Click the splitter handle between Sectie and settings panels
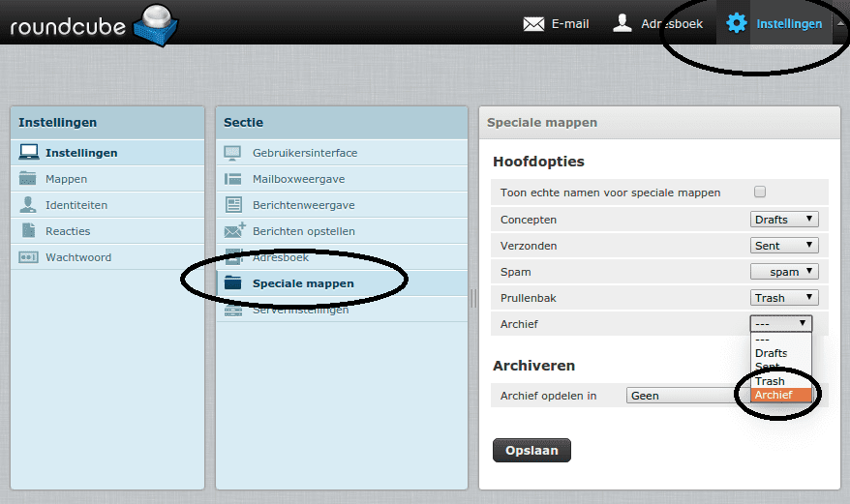Viewport: 850px width, 504px height. tap(473, 298)
